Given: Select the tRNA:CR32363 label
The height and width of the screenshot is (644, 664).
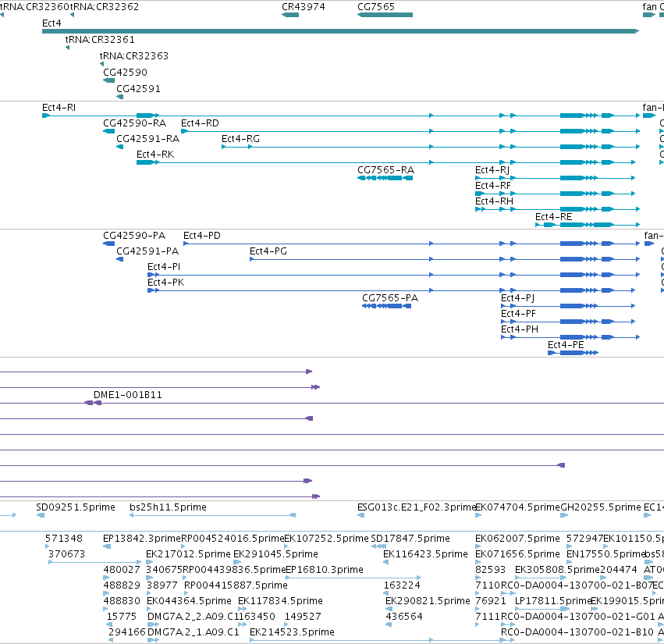Looking at the screenshot, I should click(134, 56).
